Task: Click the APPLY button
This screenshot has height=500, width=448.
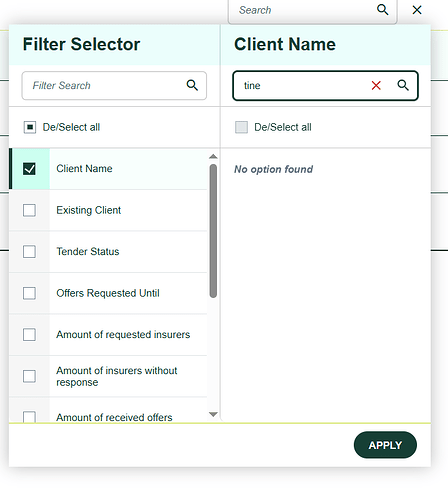Action: (x=385, y=445)
